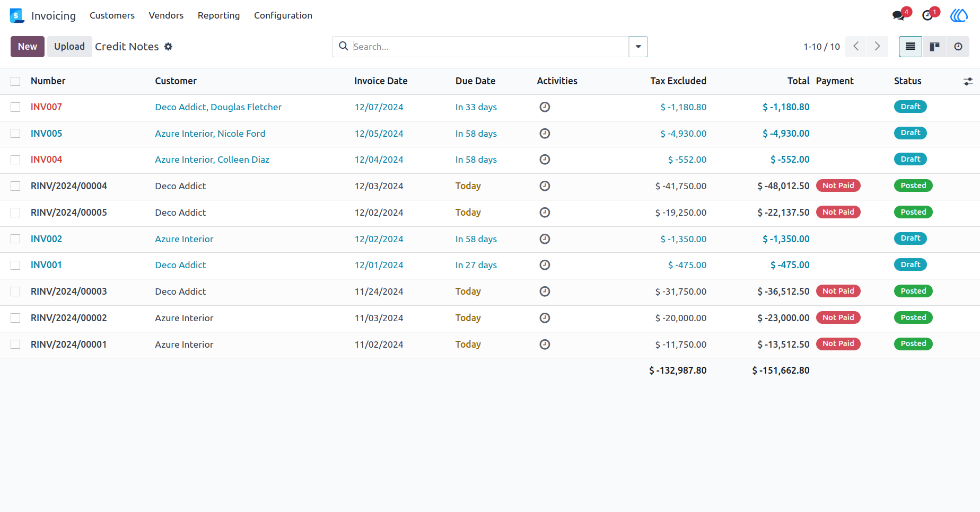Click the Upload button
The height and width of the screenshot is (512, 980).
69,47
